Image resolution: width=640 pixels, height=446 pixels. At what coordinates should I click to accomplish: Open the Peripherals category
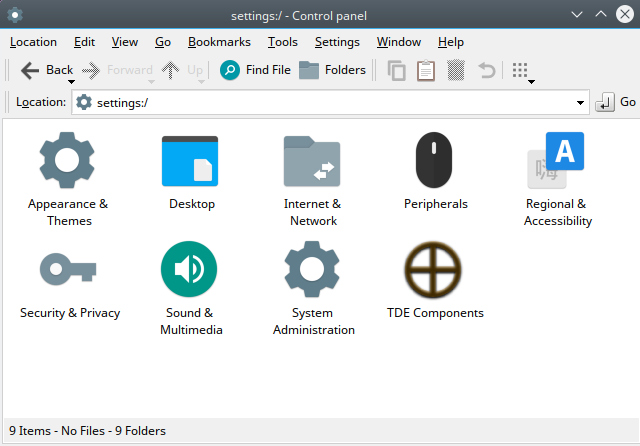(x=435, y=160)
